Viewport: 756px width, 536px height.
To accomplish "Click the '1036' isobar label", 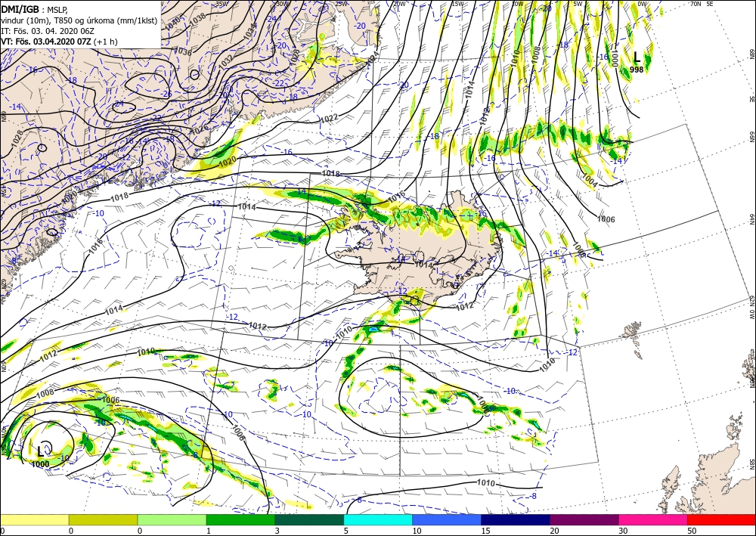I will coord(181,51).
